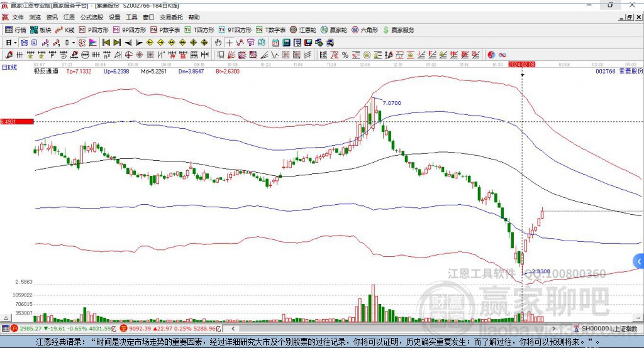
Task: Click the red floppy save icon
Action: click(x=308, y=43)
